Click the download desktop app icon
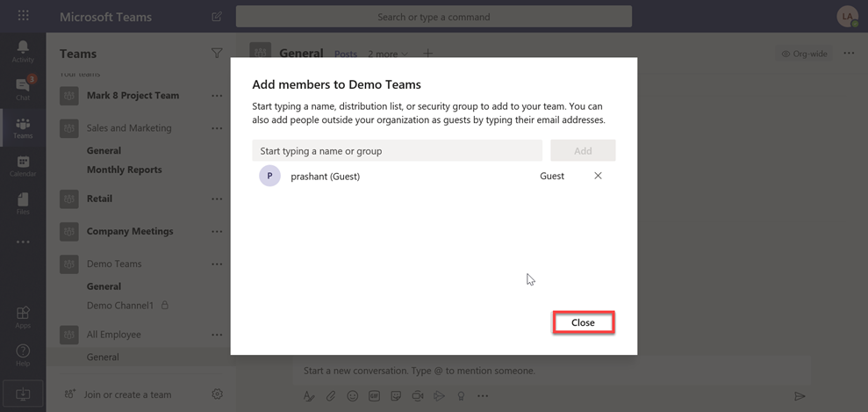The height and width of the screenshot is (412, 868). click(x=23, y=394)
